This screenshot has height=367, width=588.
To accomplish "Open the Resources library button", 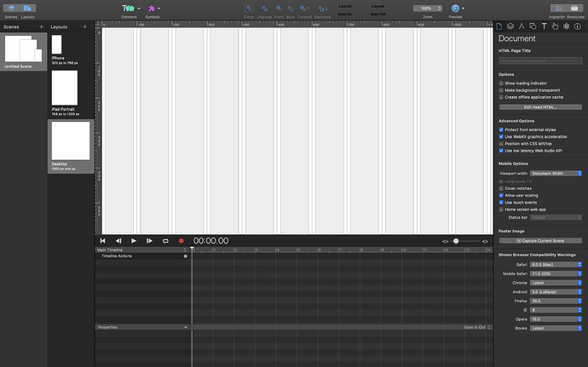I will pos(574,9).
